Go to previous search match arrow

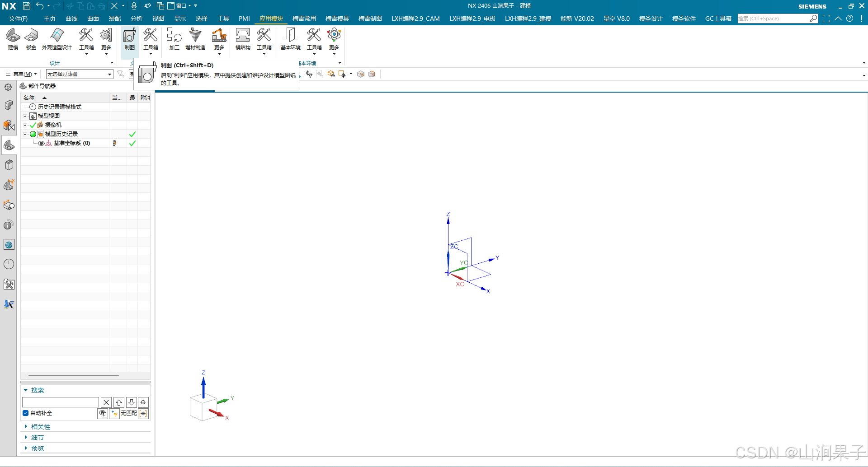[x=119, y=402]
